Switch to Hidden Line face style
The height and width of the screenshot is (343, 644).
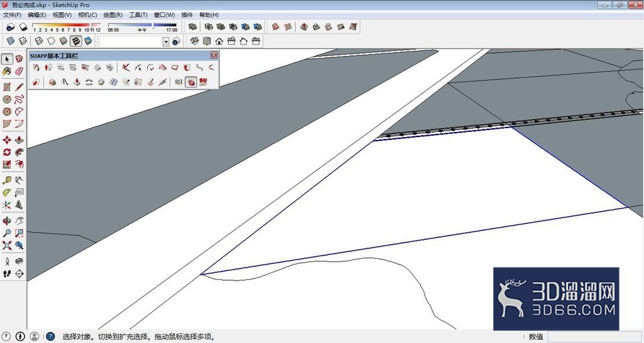coord(51,41)
